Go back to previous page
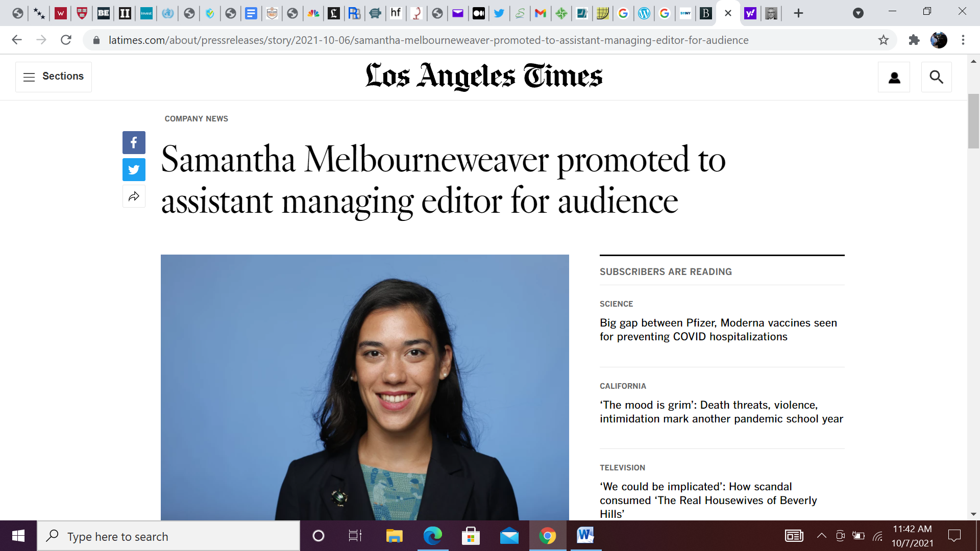 point(17,40)
